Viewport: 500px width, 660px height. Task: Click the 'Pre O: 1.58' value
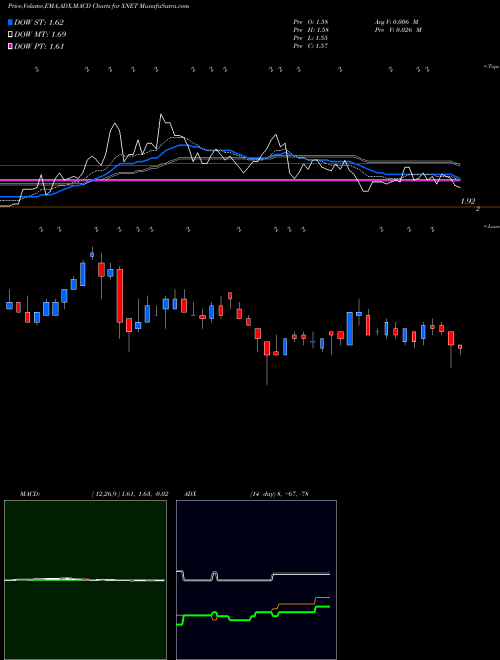pos(311,21)
